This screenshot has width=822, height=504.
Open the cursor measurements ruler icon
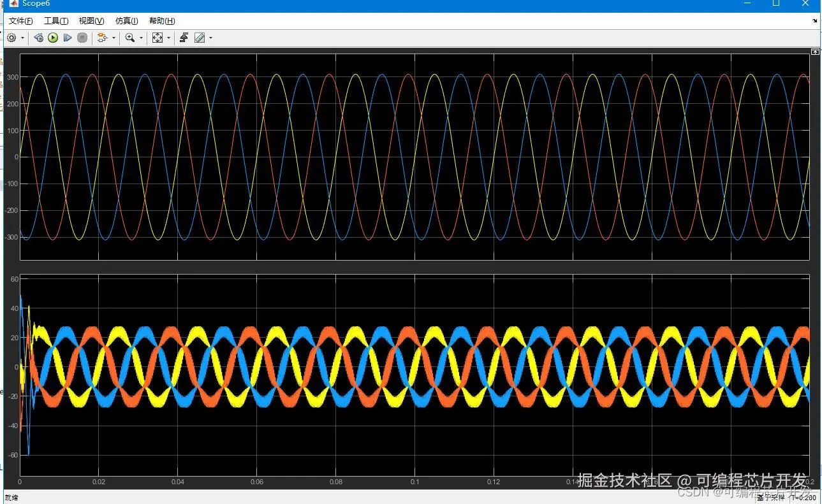point(200,38)
